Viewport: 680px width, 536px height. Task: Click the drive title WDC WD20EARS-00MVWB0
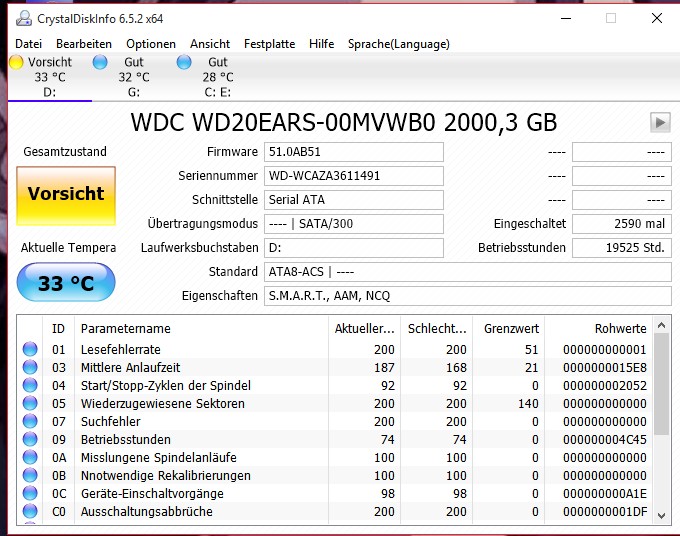pyautogui.click(x=283, y=123)
